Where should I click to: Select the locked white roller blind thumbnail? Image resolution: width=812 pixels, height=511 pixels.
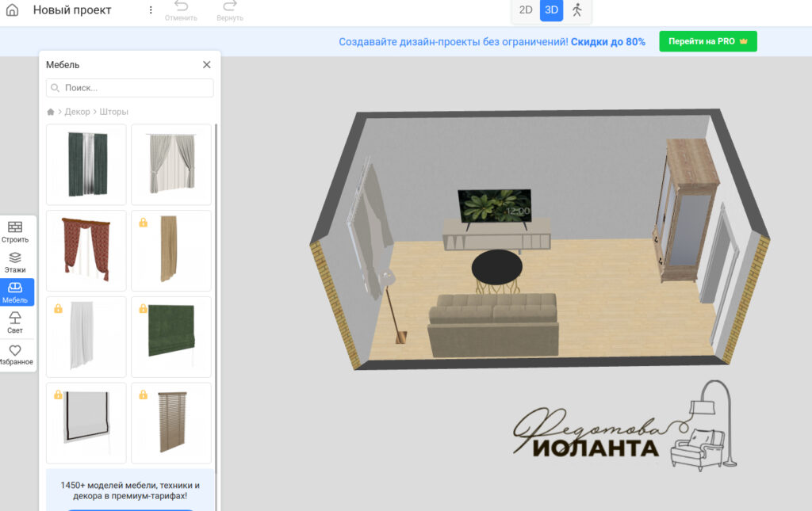coord(86,423)
